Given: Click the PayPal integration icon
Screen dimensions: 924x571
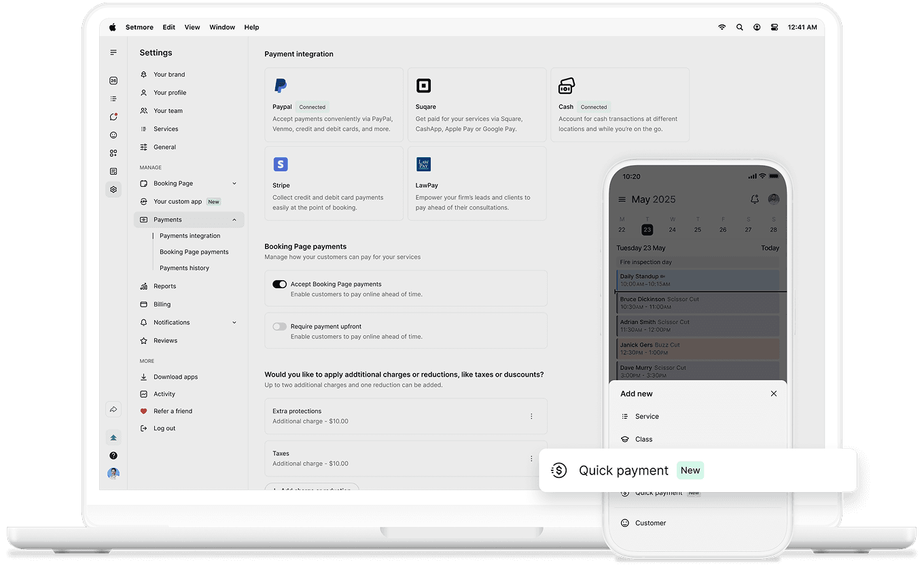Looking at the screenshot, I should [281, 85].
